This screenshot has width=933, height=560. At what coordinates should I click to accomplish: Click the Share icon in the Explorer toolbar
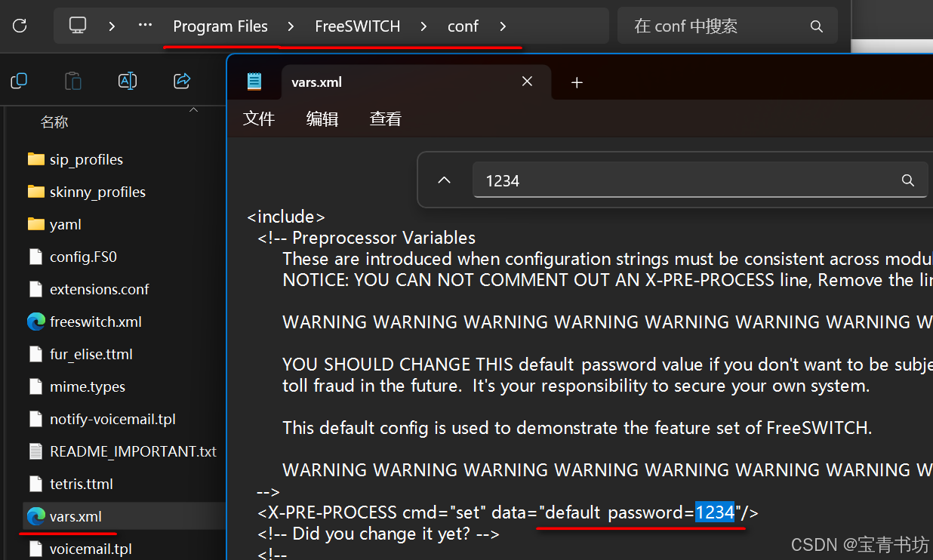[182, 81]
